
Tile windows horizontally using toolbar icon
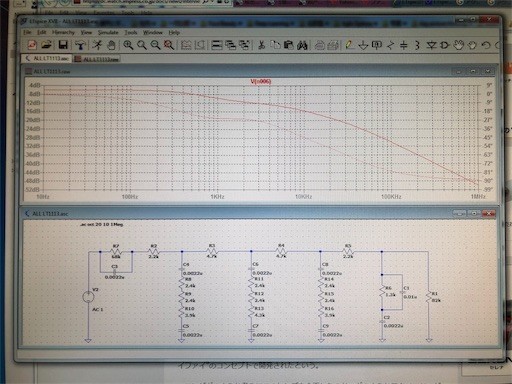point(217,45)
